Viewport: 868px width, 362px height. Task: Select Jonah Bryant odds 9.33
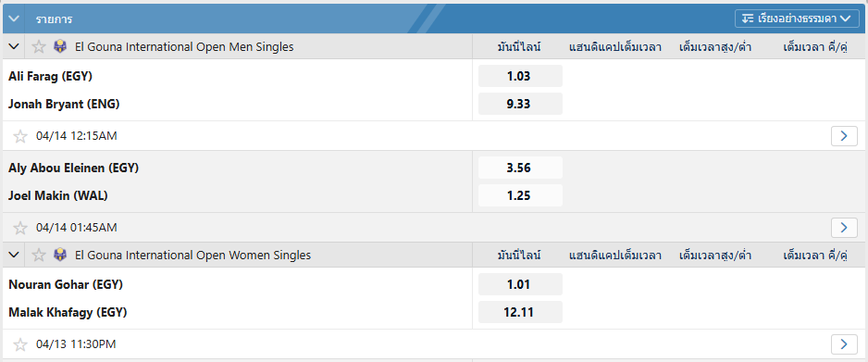click(520, 104)
